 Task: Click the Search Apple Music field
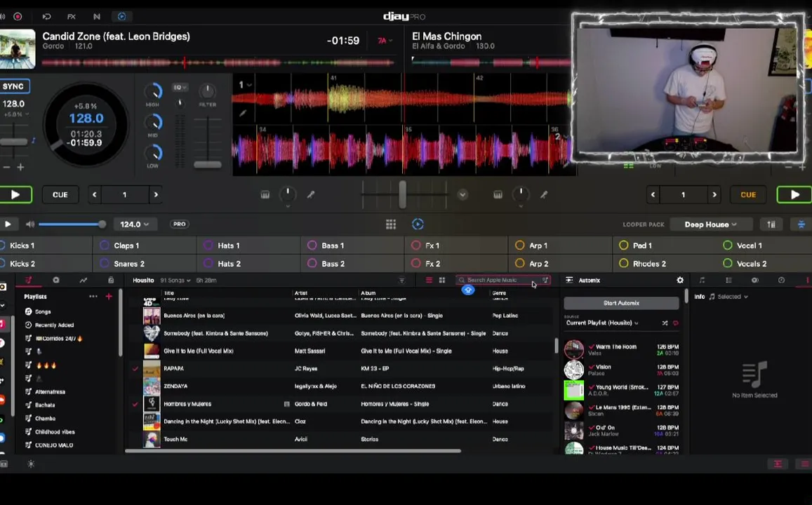pyautogui.click(x=502, y=280)
